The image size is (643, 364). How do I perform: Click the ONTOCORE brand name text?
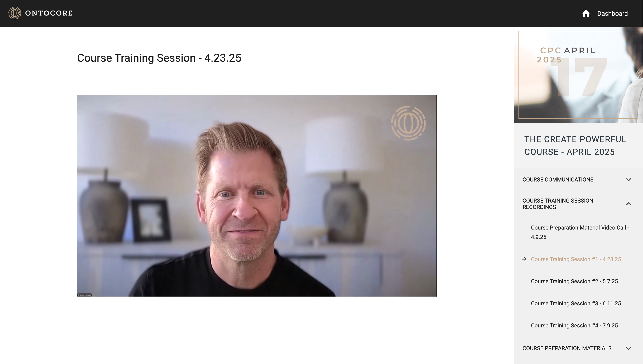[x=49, y=13]
